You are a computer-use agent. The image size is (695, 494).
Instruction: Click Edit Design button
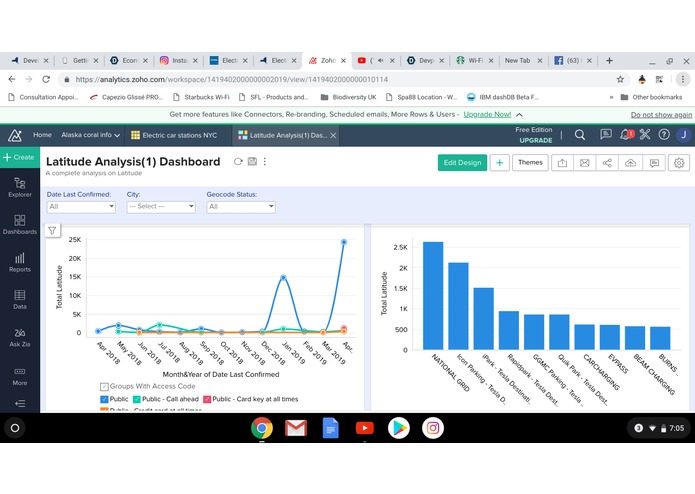(462, 163)
